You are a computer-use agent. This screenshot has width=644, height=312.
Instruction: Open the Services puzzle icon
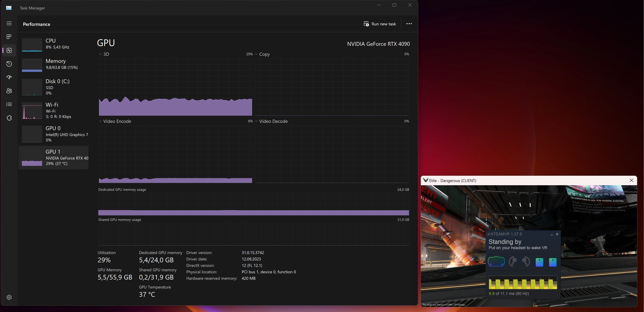pyautogui.click(x=9, y=118)
